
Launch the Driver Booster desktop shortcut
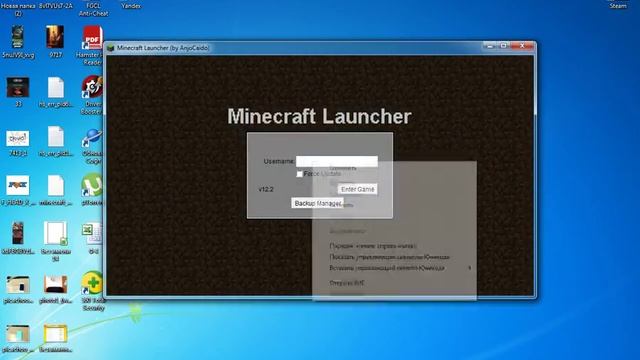coord(93,87)
